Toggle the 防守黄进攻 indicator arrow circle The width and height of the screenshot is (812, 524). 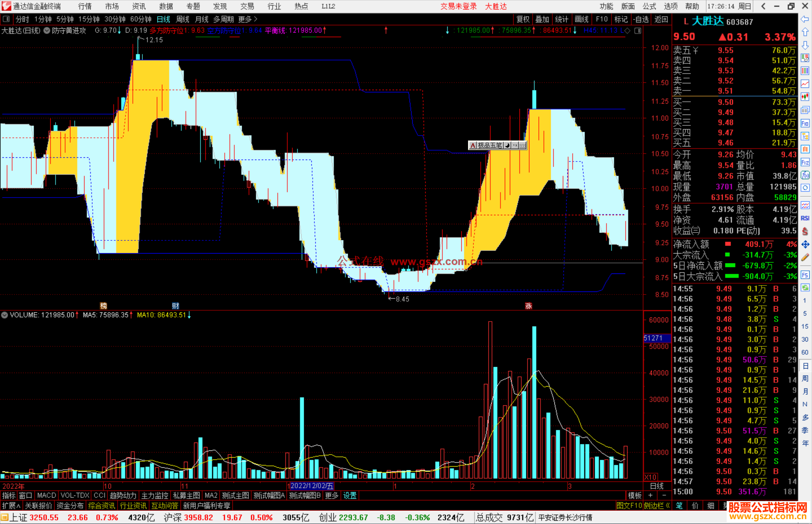47,31
